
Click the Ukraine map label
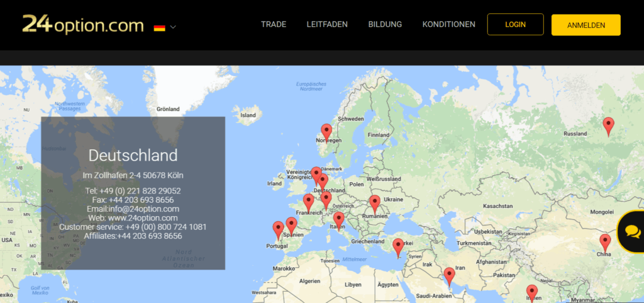point(395,200)
